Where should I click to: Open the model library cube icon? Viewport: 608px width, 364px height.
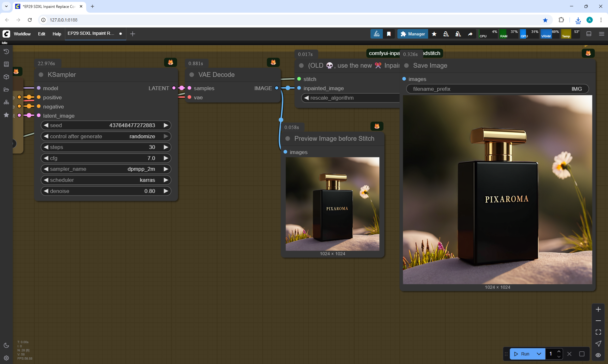pyautogui.click(x=6, y=77)
